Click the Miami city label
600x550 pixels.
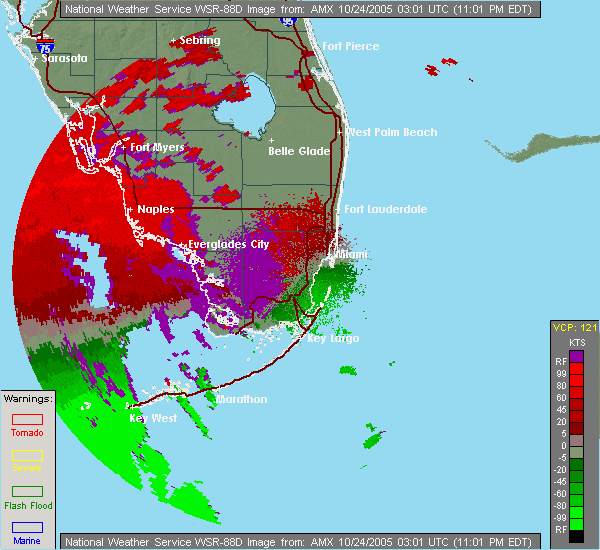351,255
